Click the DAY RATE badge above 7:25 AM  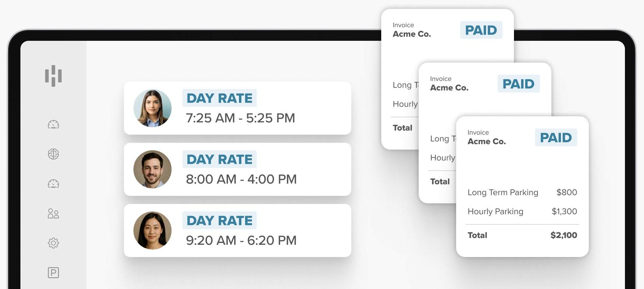point(220,98)
